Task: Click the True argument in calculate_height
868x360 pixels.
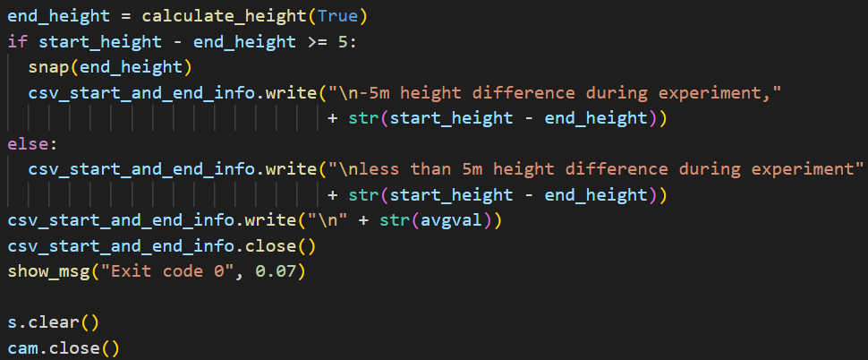Action: pos(344,16)
